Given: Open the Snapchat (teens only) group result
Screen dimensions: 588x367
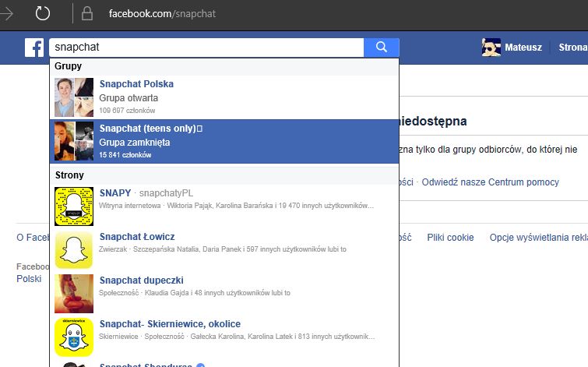Looking at the screenshot, I should click(224, 141).
